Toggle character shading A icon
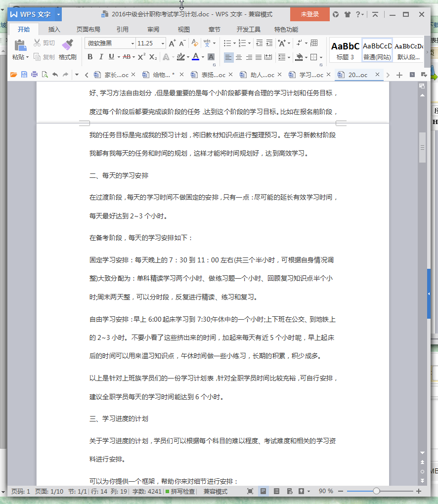Image resolution: width=438 pixels, height=504 pixels. [211, 57]
